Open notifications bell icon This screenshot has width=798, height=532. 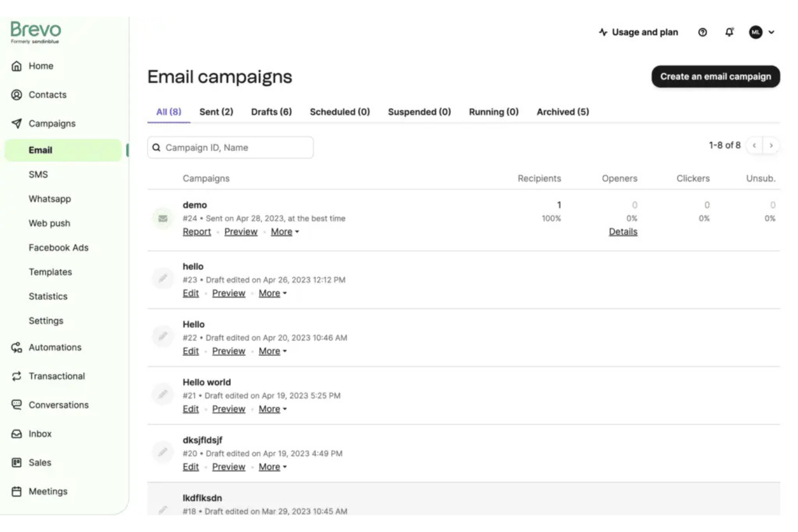pyautogui.click(x=729, y=32)
